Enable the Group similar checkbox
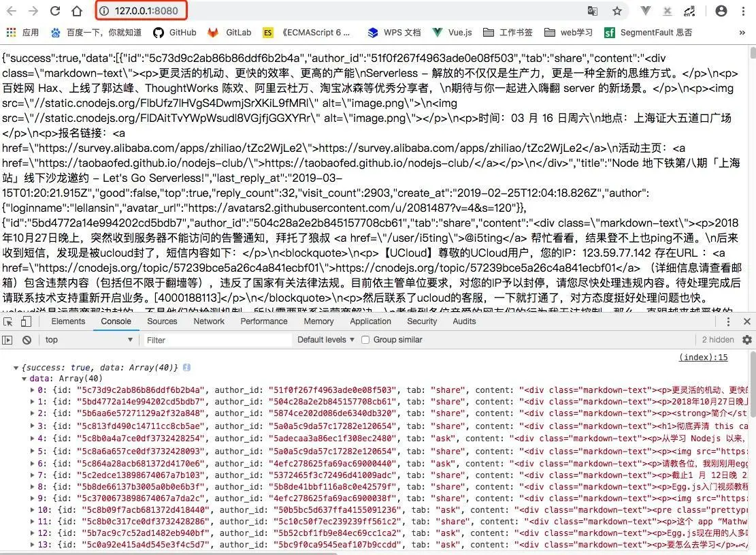Screen dimensions: 756x555 (365, 340)
